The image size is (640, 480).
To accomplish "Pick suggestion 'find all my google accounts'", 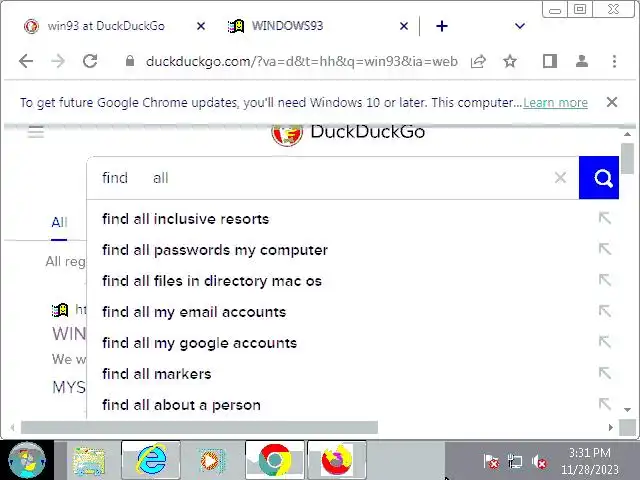I will [x=199, y=343].
